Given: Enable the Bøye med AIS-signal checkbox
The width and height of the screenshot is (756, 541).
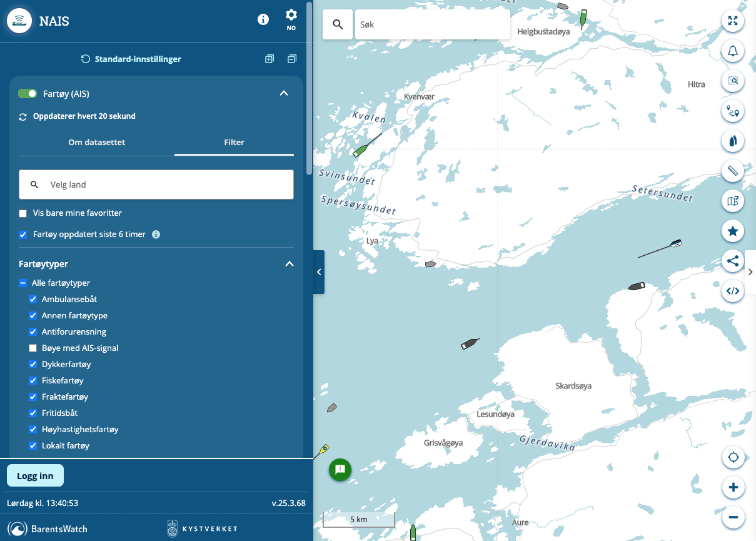Looking at the screenshot, I should 33,348.
